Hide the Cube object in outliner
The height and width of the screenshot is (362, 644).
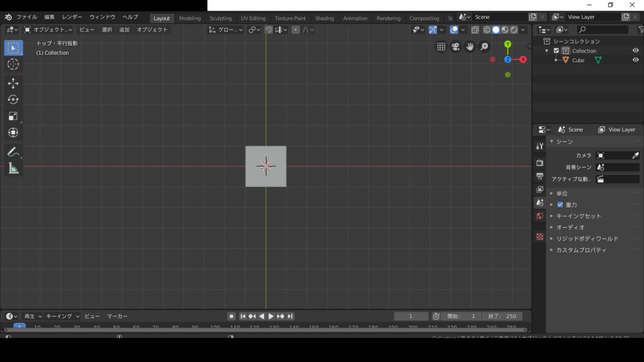click(x=635, y=60)
